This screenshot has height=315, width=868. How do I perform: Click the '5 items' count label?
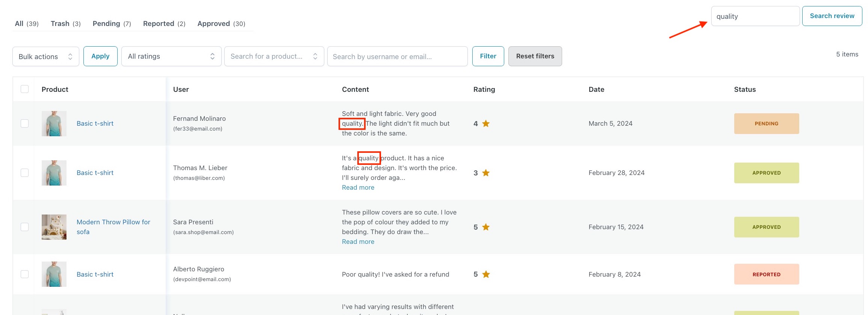coord(847,54)
